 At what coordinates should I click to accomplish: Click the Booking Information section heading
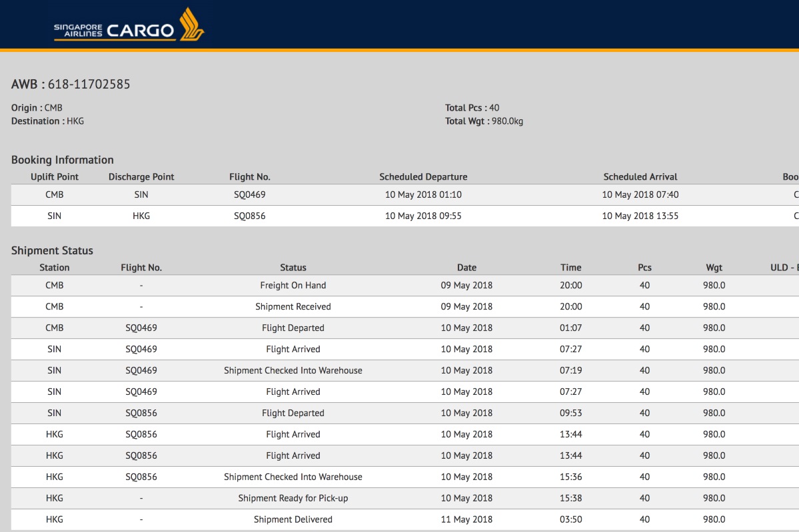coord(63,160)
